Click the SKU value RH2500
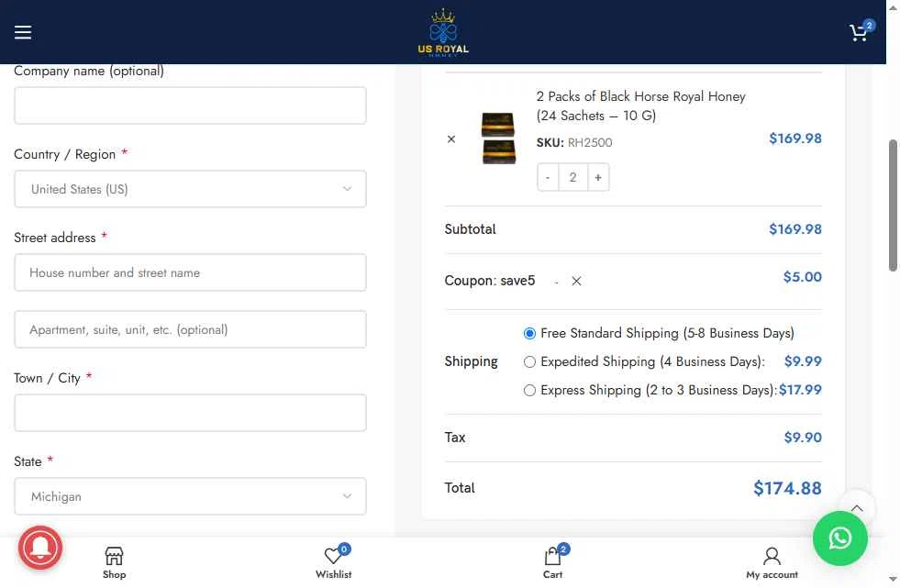This screenshot has height=588, width=900. point(590,143)
